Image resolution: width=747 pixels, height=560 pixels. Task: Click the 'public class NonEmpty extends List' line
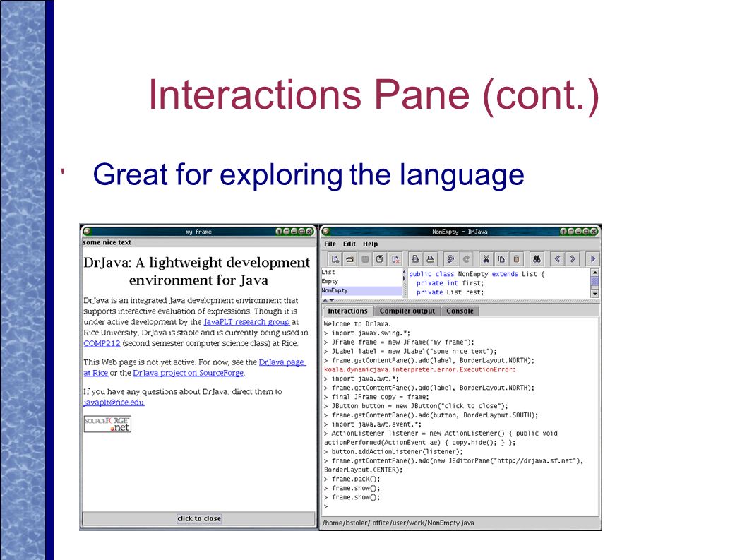(477, 274)
